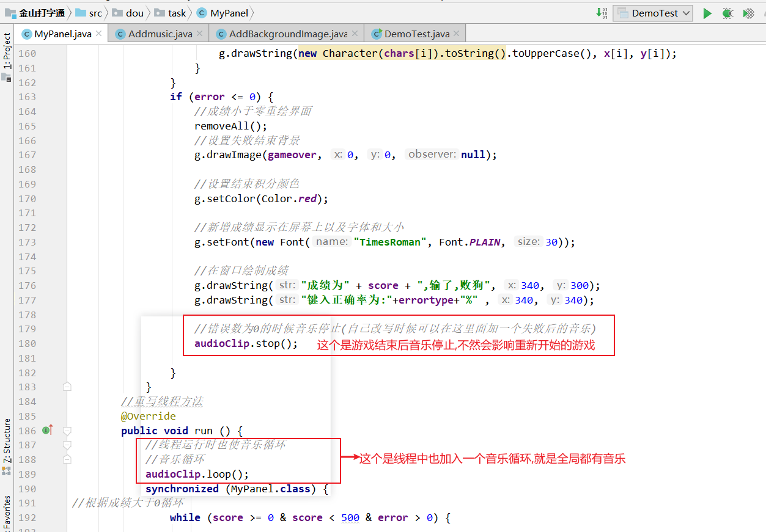Image resolution: width=766 pixels, height=532 pixels.
Task: Collapse the run() method fold at line 186
Action: (67, 431)
